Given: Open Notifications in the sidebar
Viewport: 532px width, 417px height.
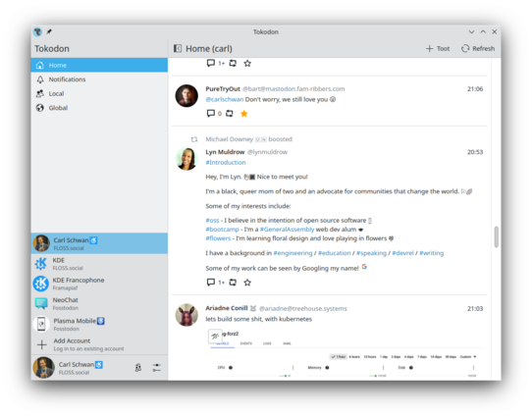Looking at the screenshot, I should tap(99, 79).
